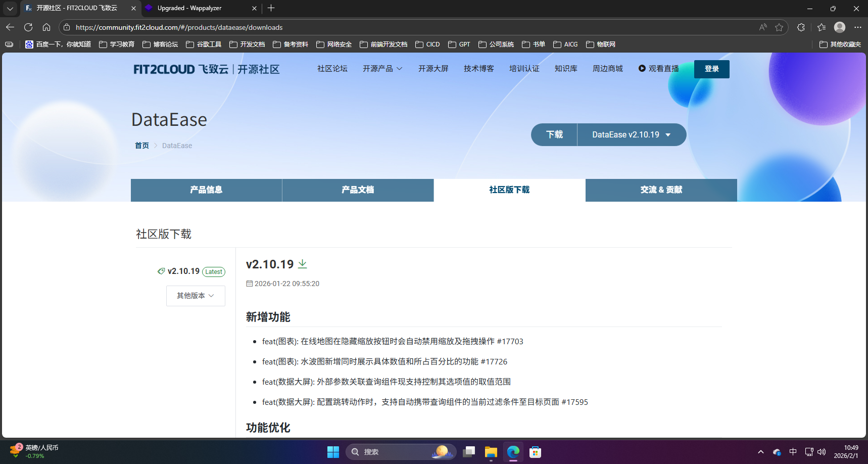Viewport: 868px width, 464px height.
Task: Open 英镑/人民币 widget in taskbar
Action: tap(34, 451)
